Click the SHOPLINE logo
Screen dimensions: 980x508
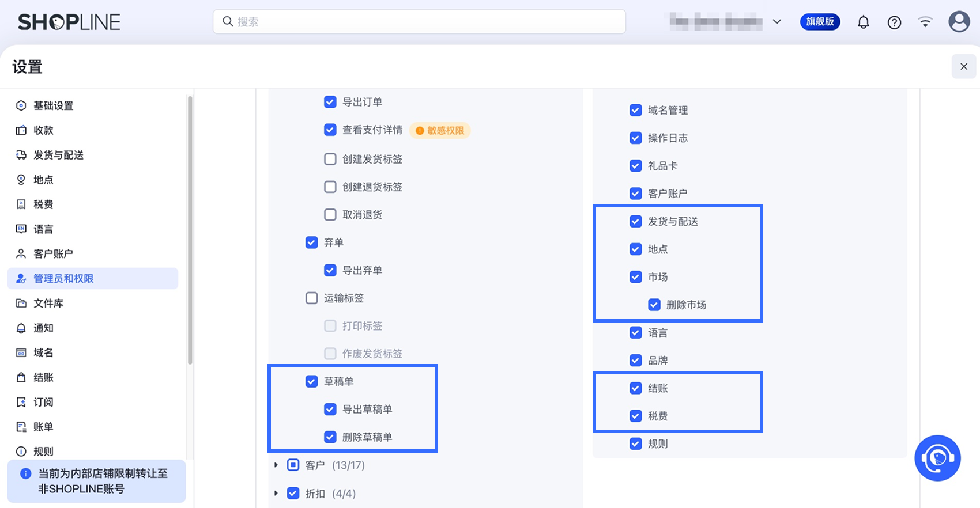click(x=69, y=22)
